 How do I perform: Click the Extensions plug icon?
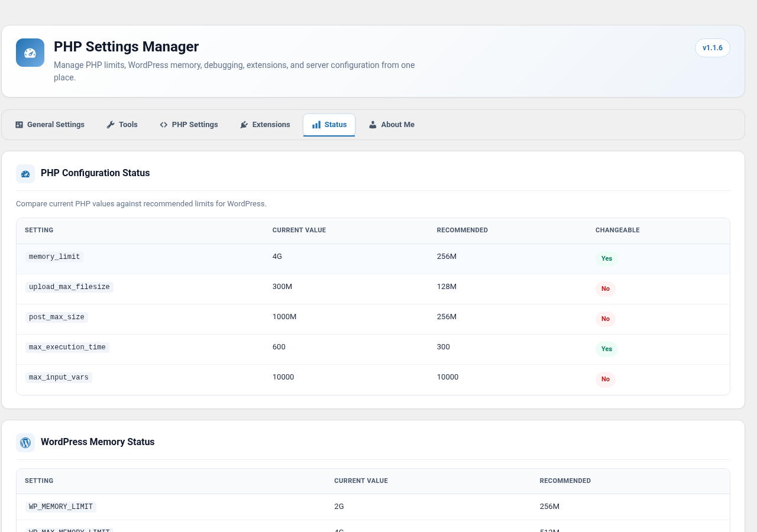244,125
